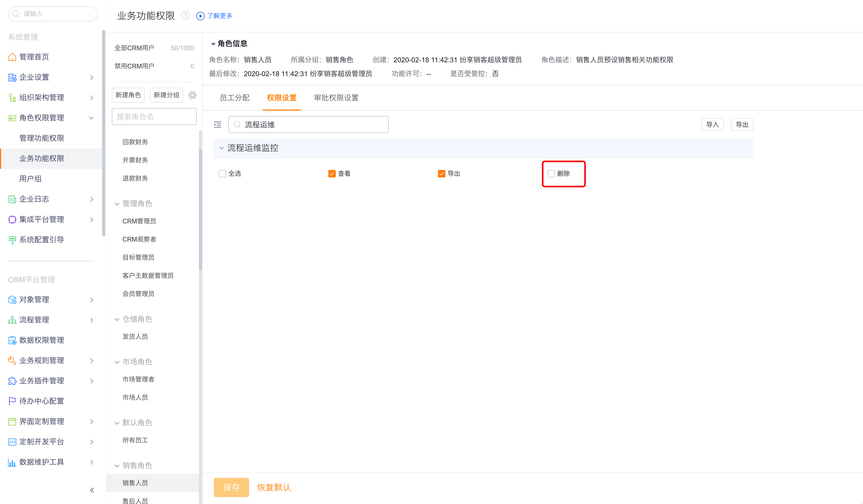This screenshot has height=504, width=863.
Task: Open the gear settings icon beside 新建分组
Action: point(192,95)
